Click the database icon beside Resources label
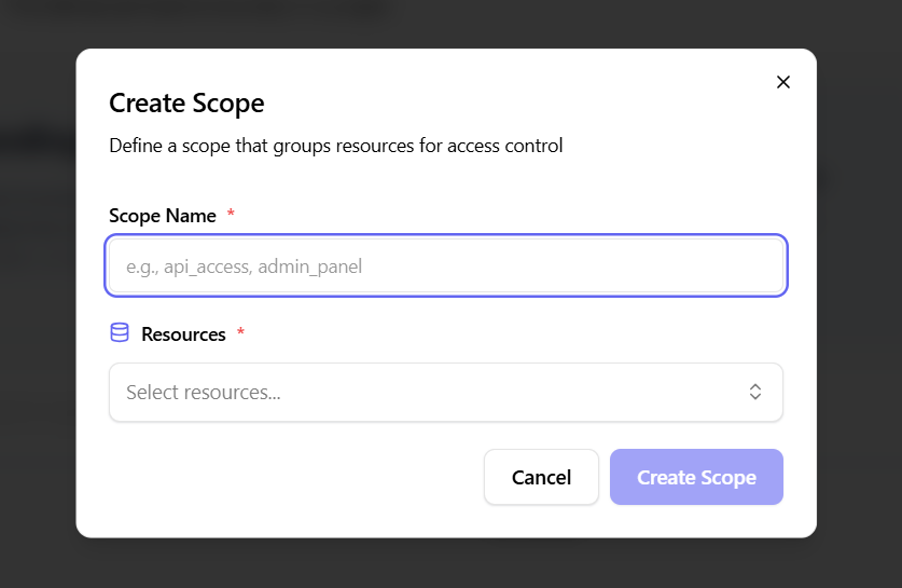Image resolution: width=902 pixels, height=588 pixels. (119, 333)
